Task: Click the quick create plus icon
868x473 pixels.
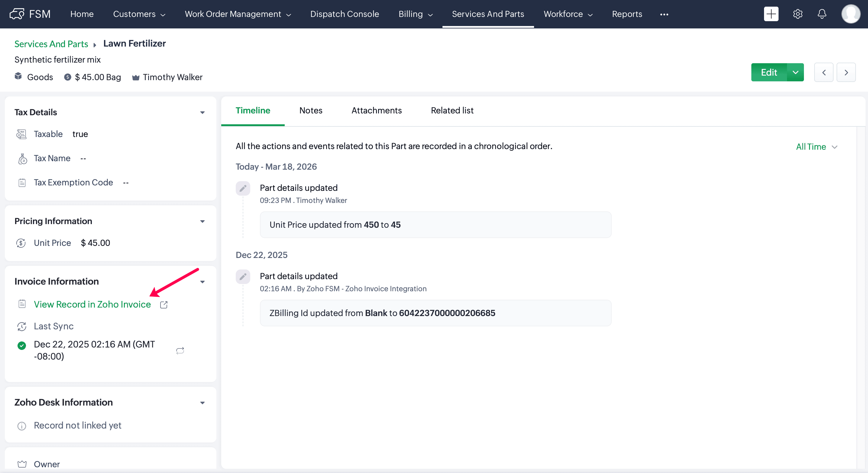Action: click(x=771, y=14)
